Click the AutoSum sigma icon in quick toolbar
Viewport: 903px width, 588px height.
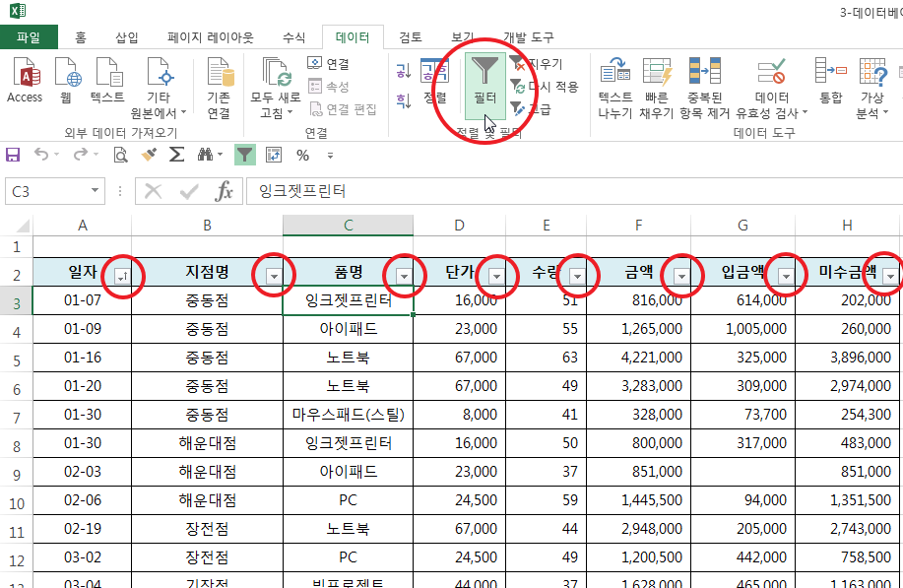tap(176, 155)
